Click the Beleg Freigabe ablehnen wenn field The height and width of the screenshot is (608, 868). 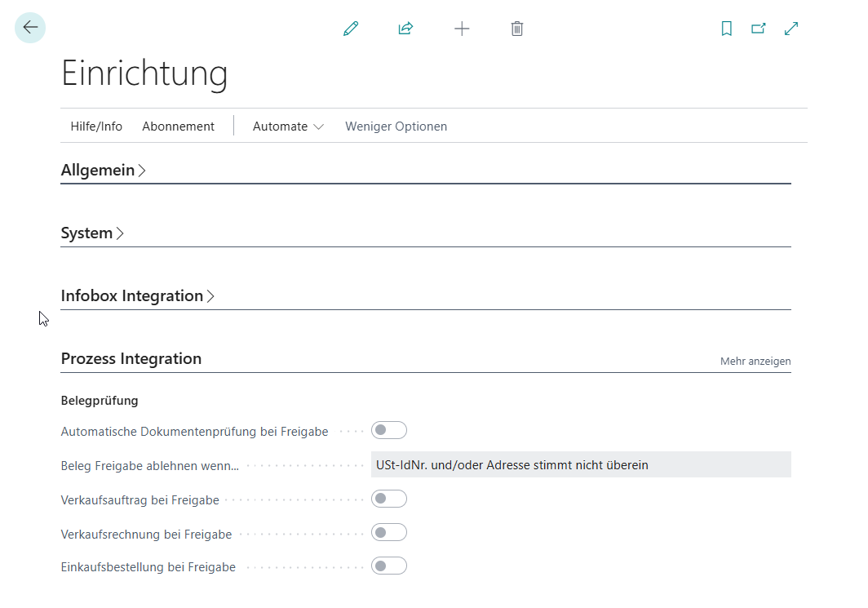(x=581, y=464)
